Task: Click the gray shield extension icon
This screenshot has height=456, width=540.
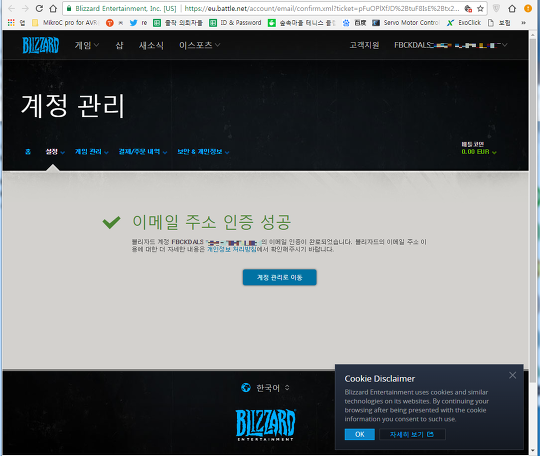Action: (x=496, y=8)
